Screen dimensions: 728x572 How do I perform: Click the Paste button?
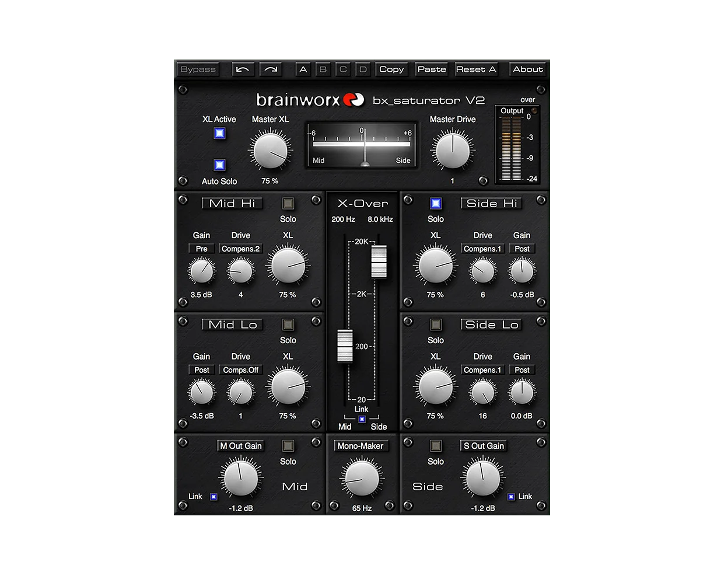click(x=432, y=69)
